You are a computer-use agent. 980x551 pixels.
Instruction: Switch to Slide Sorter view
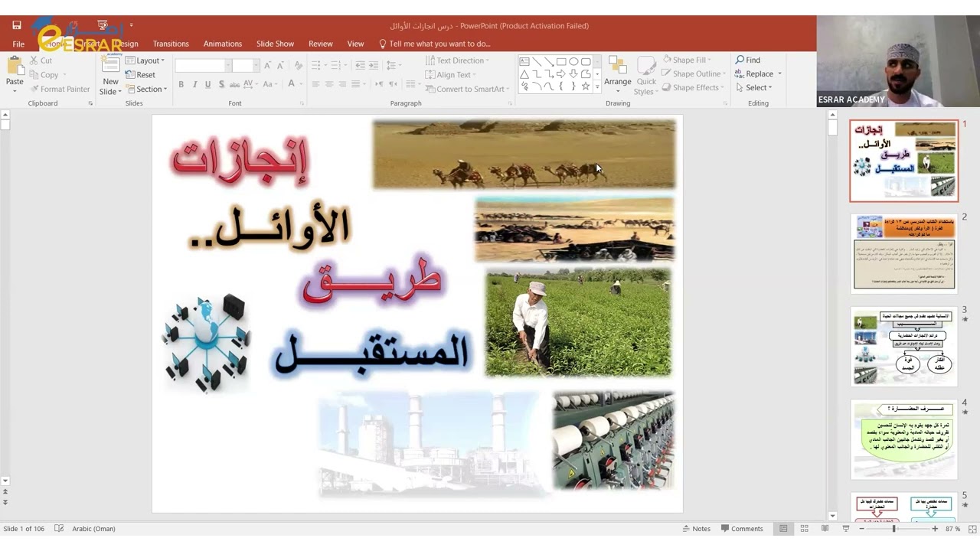coord(804,529)
